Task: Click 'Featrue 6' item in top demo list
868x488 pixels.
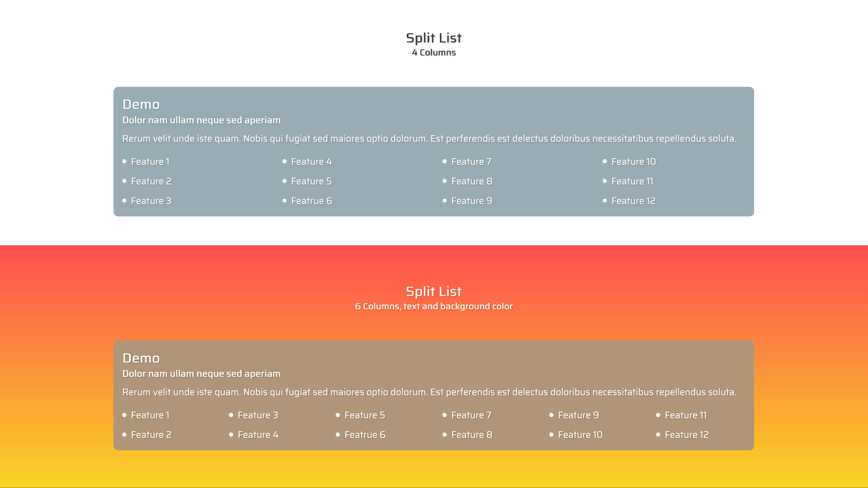Action: pyautogui.click(x=311, y=200)
